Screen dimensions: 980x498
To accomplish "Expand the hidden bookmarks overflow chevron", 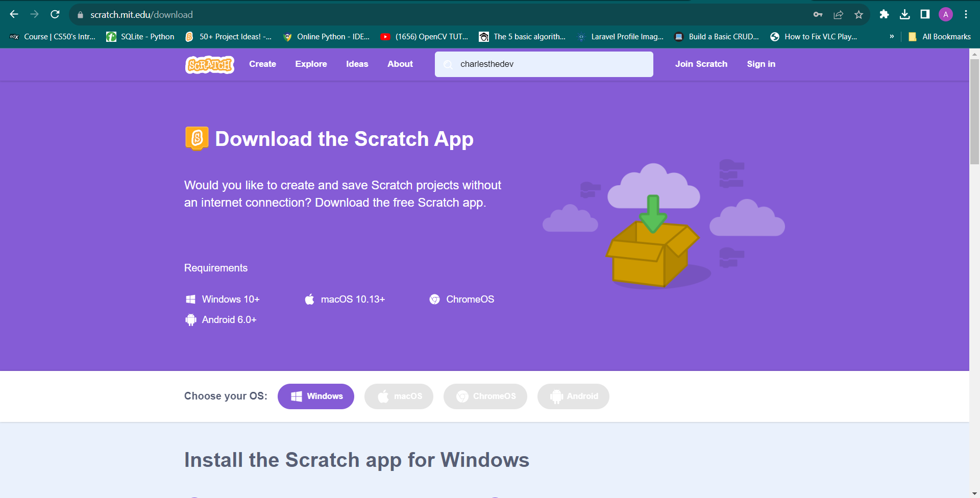I will [x=892, y=36].
